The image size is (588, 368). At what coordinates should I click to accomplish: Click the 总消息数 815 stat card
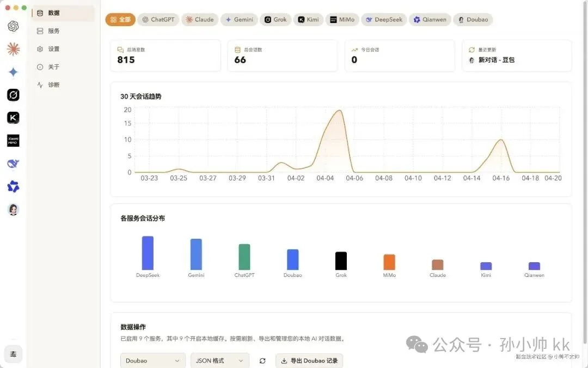tap(166, 56)
